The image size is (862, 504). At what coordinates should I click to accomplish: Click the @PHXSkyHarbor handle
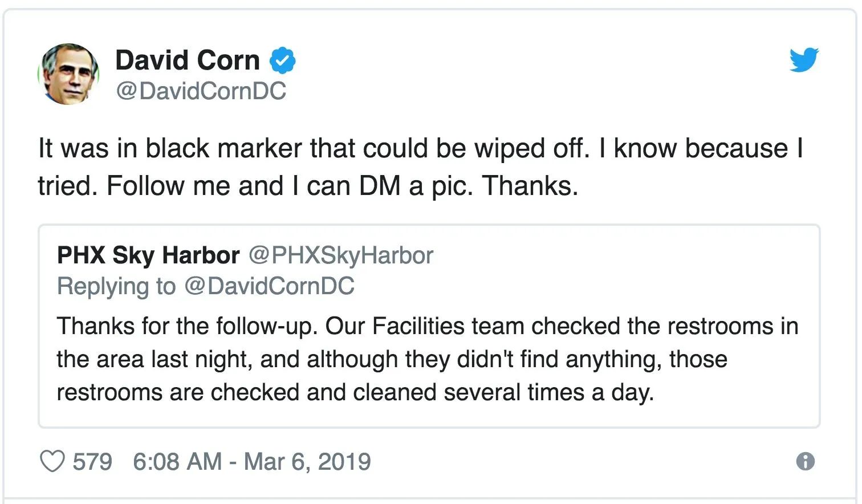tap(341, 255)
